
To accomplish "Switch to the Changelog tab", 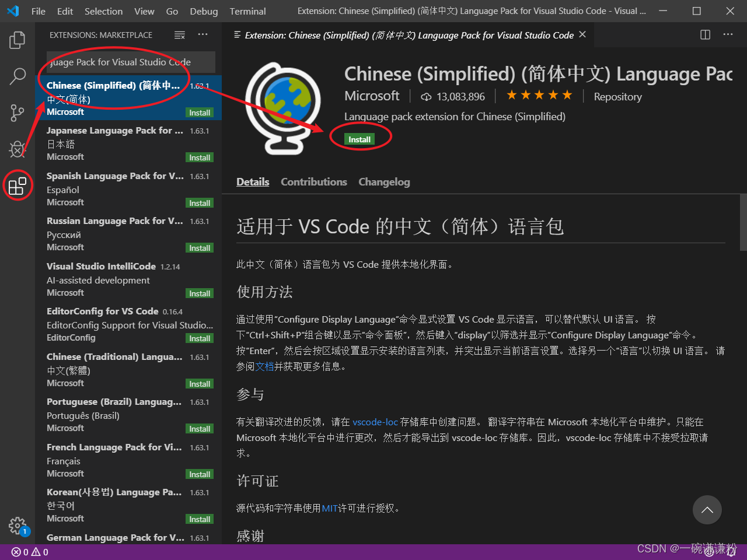I will pyautogui.click(x=384, y=181).
